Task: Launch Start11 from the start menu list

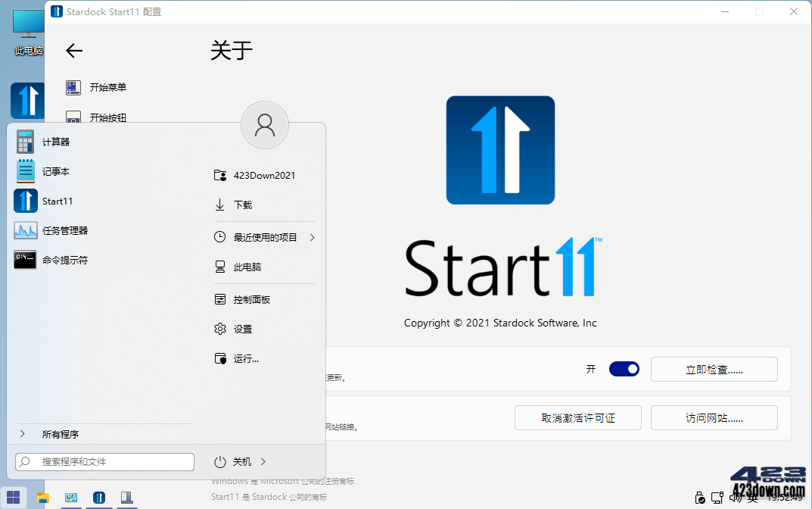Action: [x=56, y=201]
